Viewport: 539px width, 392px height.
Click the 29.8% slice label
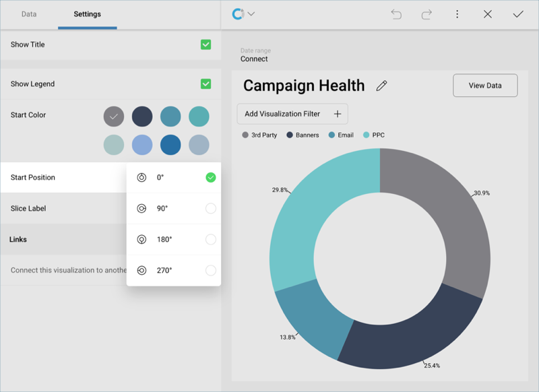click(280, 190)
